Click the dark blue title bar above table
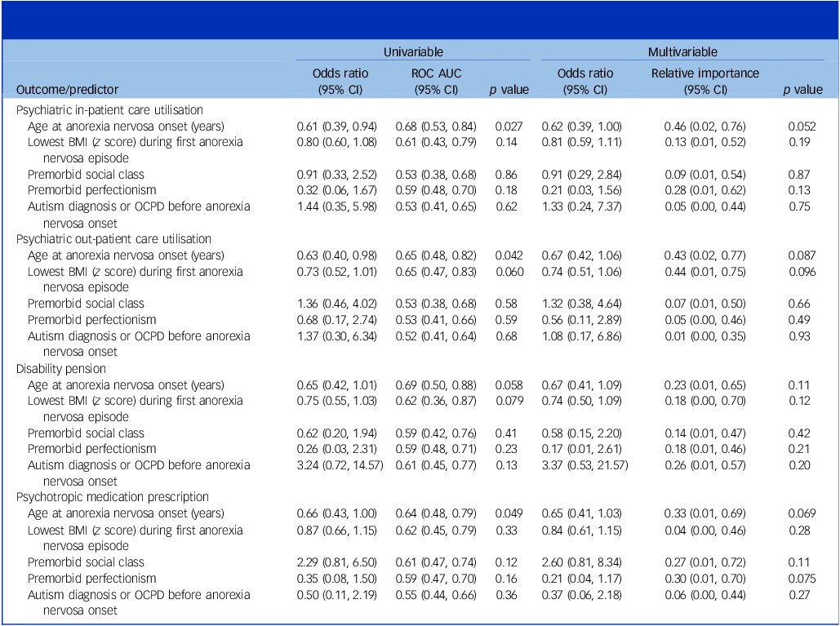840x626 pixels. (x=420, y=20)
